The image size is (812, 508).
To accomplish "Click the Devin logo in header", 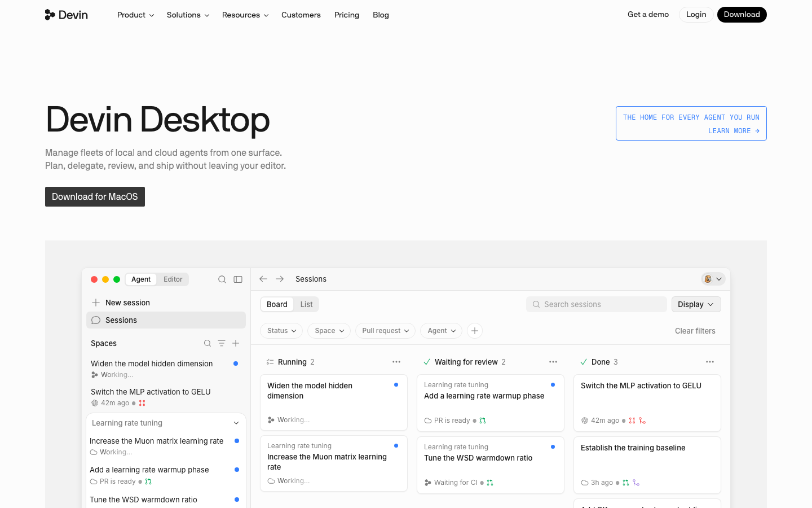I will point(67,15).
